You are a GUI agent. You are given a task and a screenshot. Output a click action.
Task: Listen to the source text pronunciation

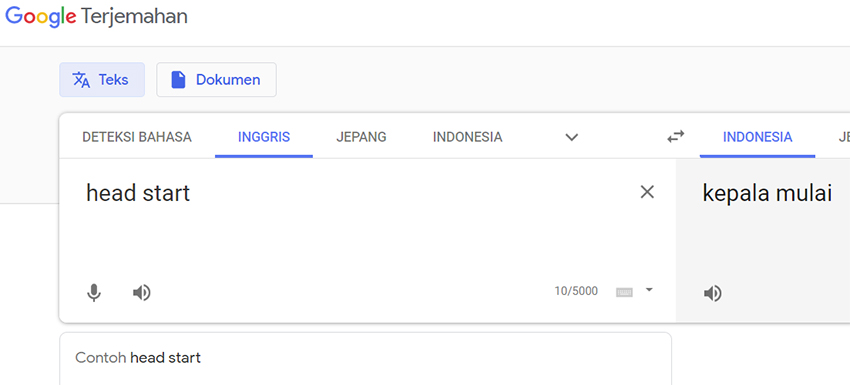pyautogui.click(x=141, y=293)
